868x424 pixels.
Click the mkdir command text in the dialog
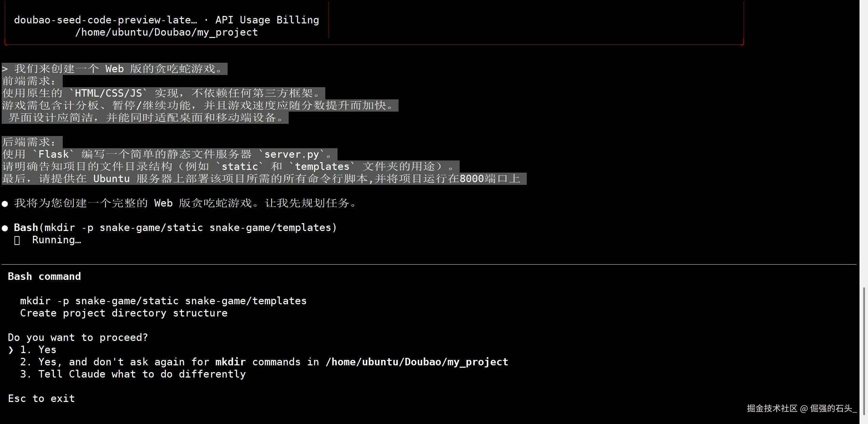(x=163, y=301)
